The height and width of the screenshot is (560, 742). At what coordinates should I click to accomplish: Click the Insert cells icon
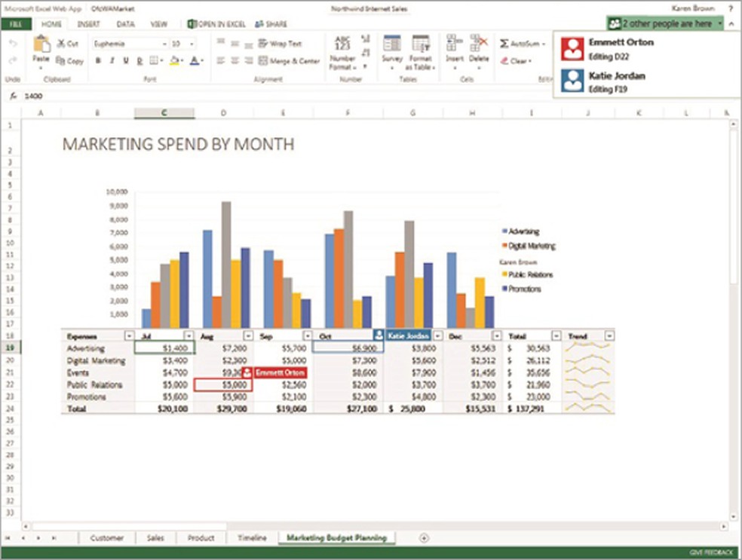[450, 42]
